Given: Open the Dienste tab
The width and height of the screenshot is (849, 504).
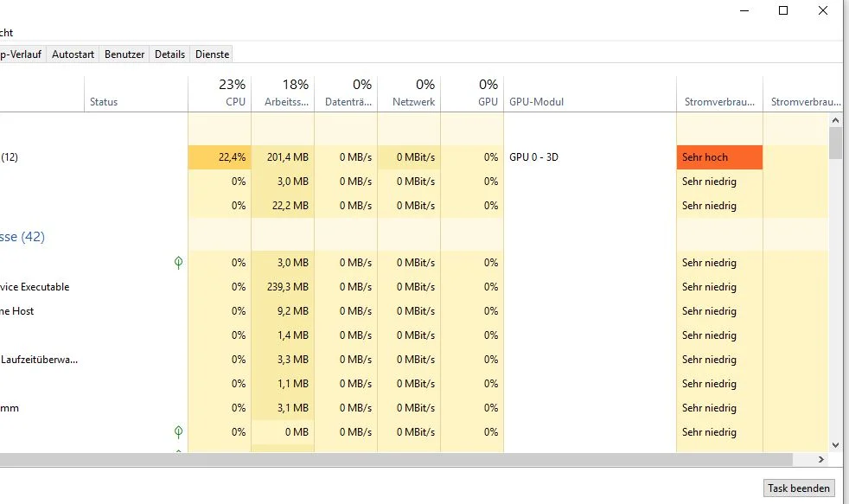Looking at the screenshot, I should pos(213,54).
